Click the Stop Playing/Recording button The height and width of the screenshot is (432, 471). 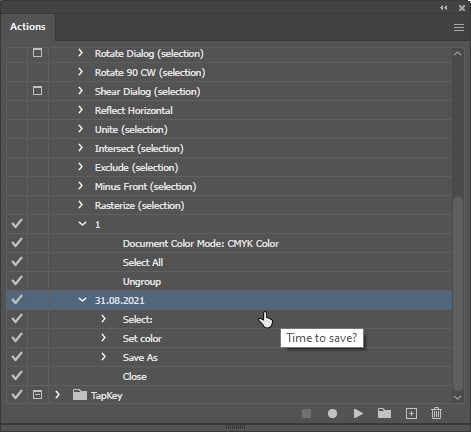[306, 414]
